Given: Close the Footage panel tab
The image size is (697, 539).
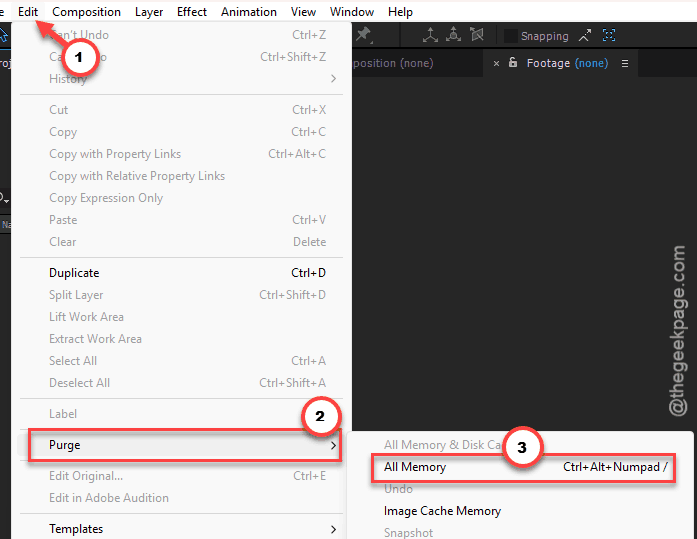Looking at the screenshot, I should click(x=497, y=64).
